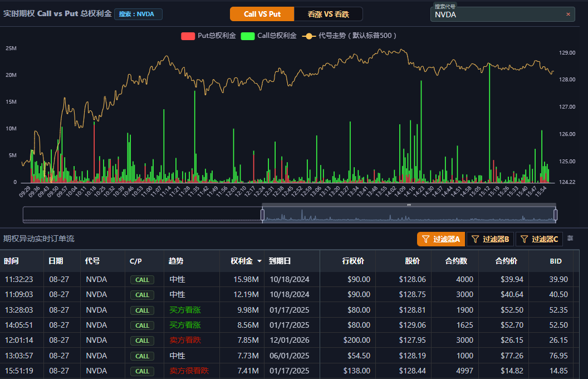Click the CALL badge in the 15:51:19 row
Viewport: 588px width, 379px height.
click(142, 371)
